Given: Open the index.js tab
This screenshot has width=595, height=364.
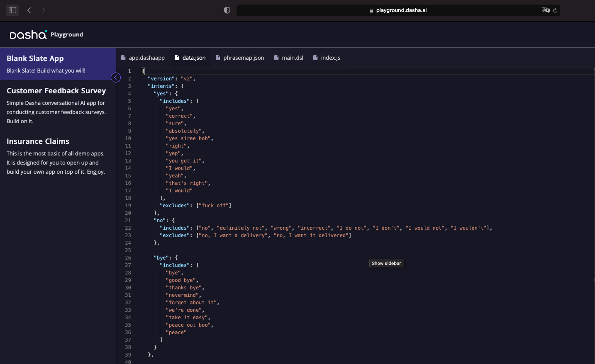Looking at the screenshot, I should (x=327, y=58).
